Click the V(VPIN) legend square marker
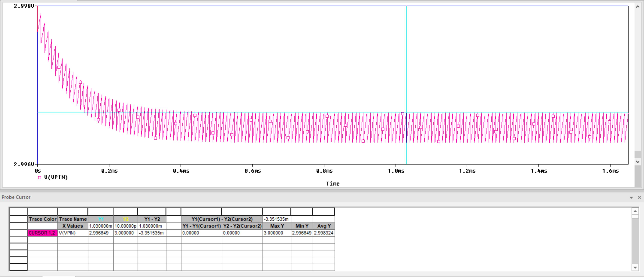Viewport: 644px width, 277px height. (39, 178)
